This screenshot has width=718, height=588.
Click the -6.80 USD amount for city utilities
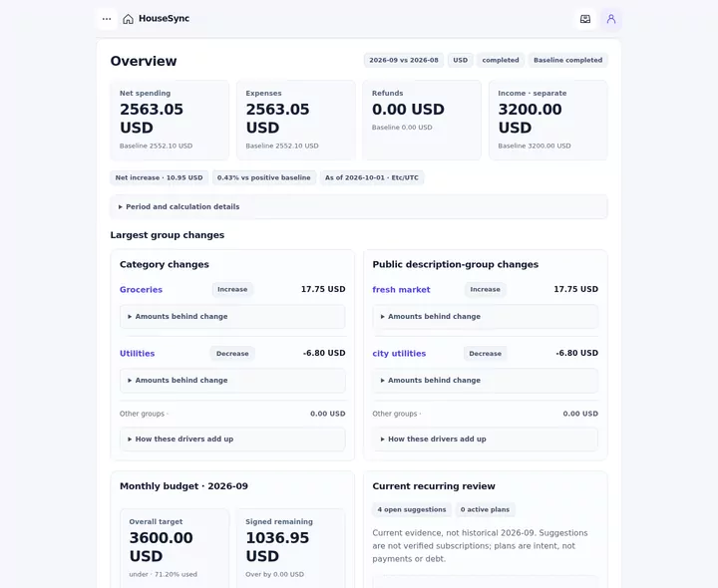click(577, 353)
